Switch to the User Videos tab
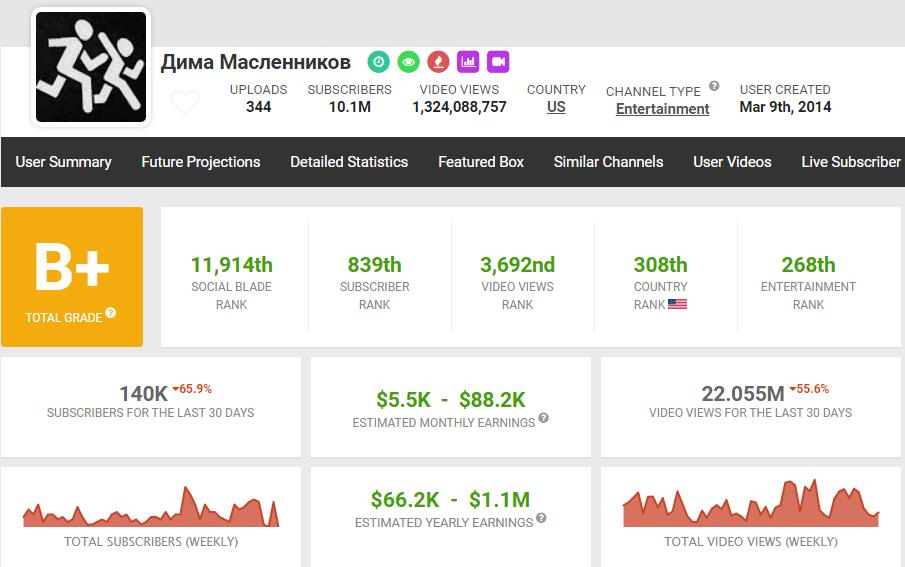The width and height of the screenshot is (905, 567). [732, 162]
